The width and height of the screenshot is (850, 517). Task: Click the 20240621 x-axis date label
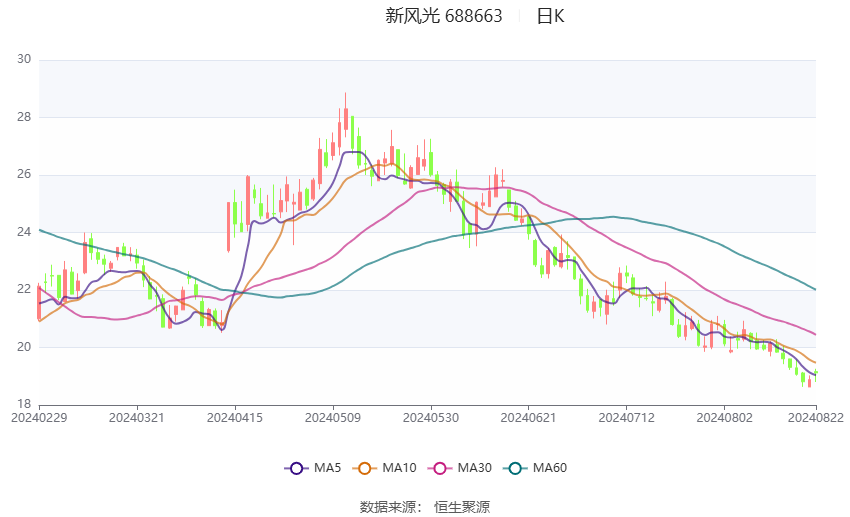tap(529, 418)
